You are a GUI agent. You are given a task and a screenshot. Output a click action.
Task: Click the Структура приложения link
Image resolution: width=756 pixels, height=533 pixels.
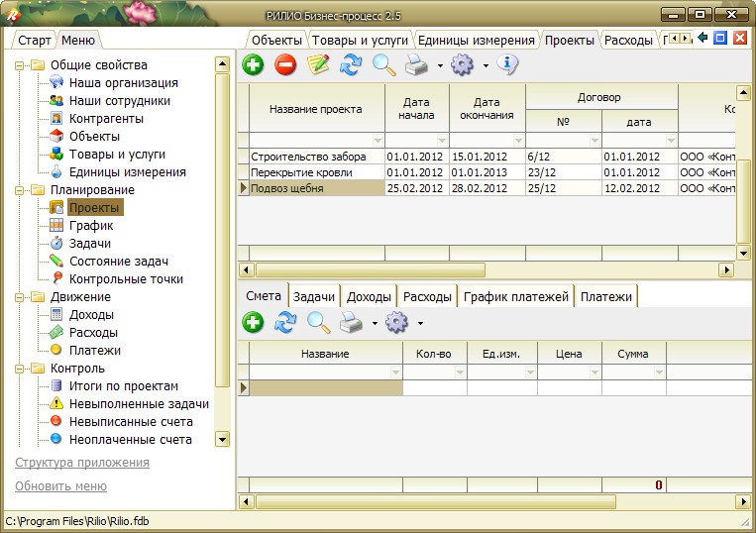tap(82, 463)
